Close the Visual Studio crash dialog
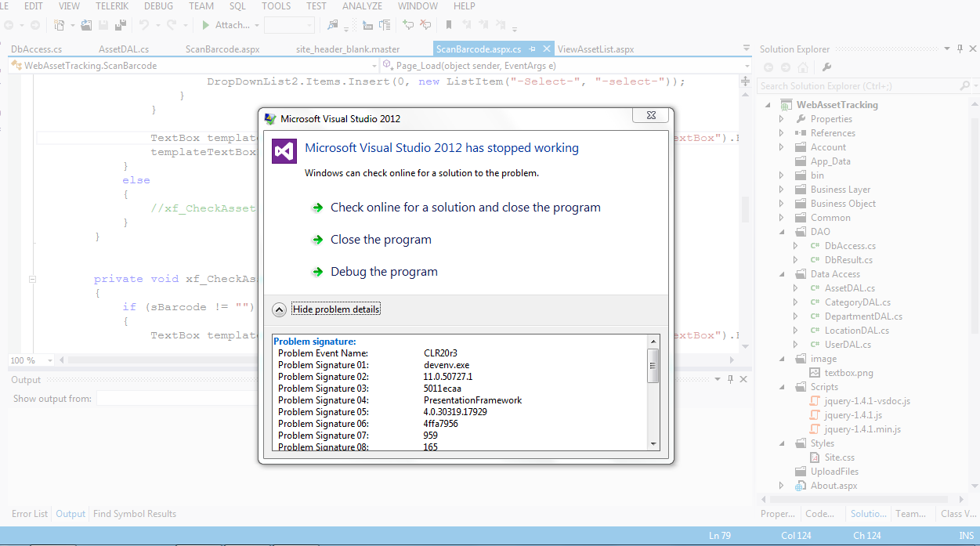The width and height of the screenshot is (980, 546). tap(651, 116)
